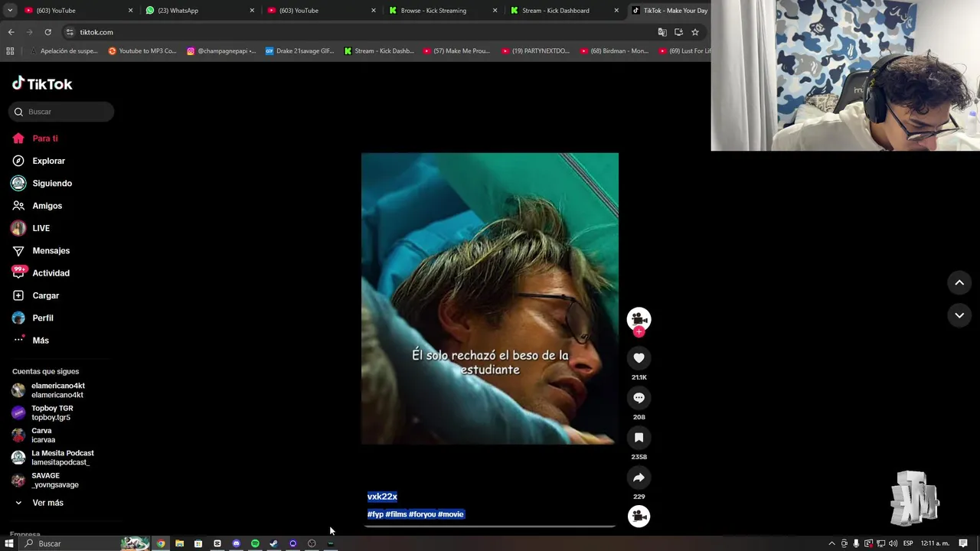Viewport: 980px width, 551px height.
Task: Open the (19) PARTYNEXTDO... bookmark
Action: click(536, 51)
